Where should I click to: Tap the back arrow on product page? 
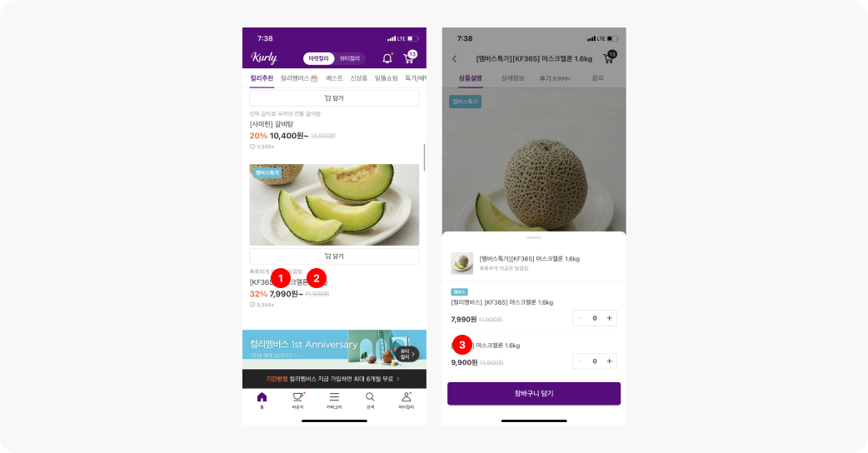pos(455,58)
